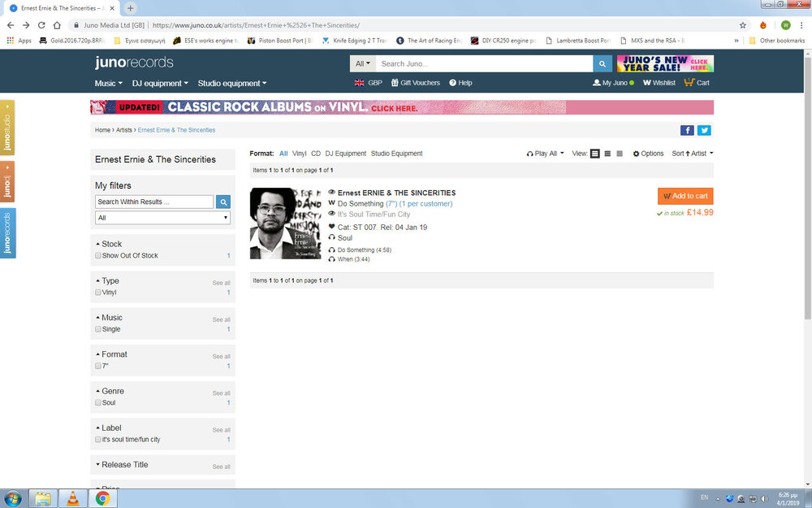Open the junorecords side tab
This screenshot has height=508, width=812.
tap(7, 232)
